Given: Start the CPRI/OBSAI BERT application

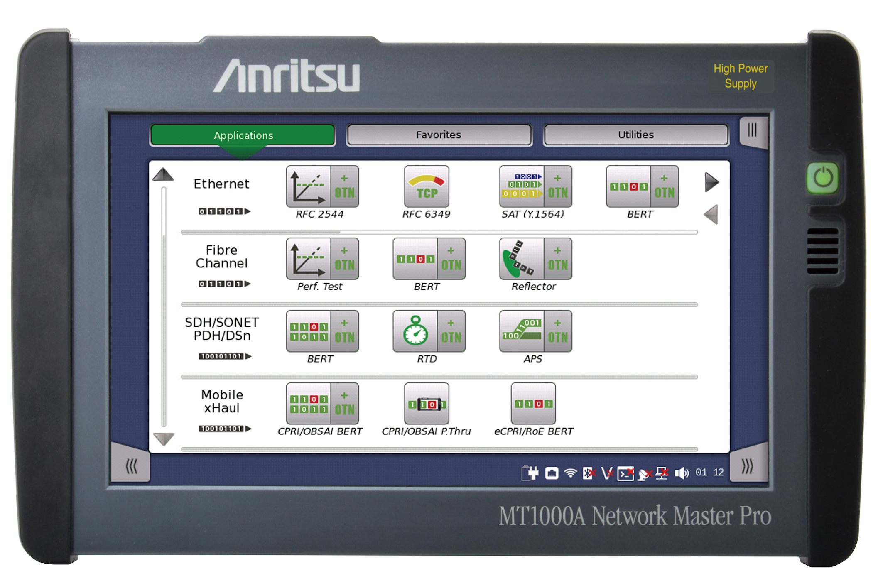Looking at the screenshot, I should pos(309,404).
